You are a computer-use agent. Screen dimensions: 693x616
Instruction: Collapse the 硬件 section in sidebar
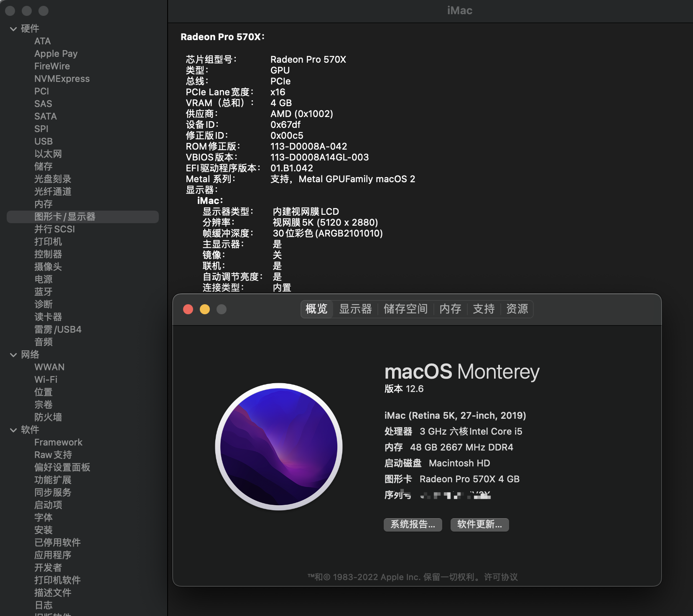click(13, 29)
